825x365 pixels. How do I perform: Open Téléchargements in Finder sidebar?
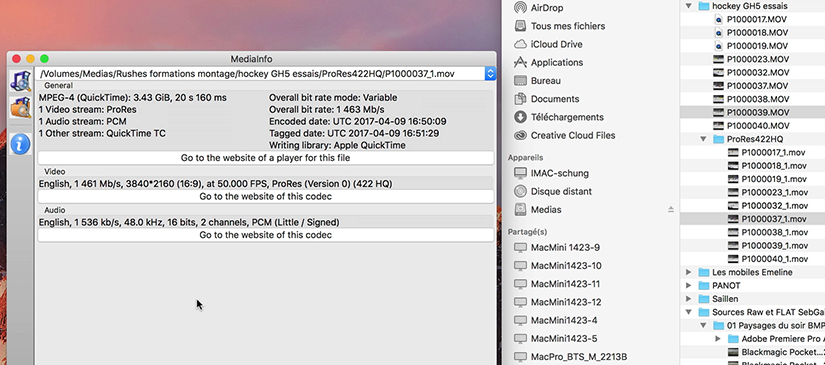pyautogui.click(x=567, y=117)
